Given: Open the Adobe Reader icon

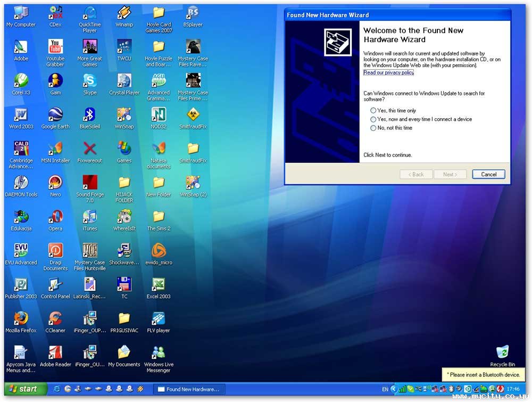Looking at the screenshot, I should [55, 356].
